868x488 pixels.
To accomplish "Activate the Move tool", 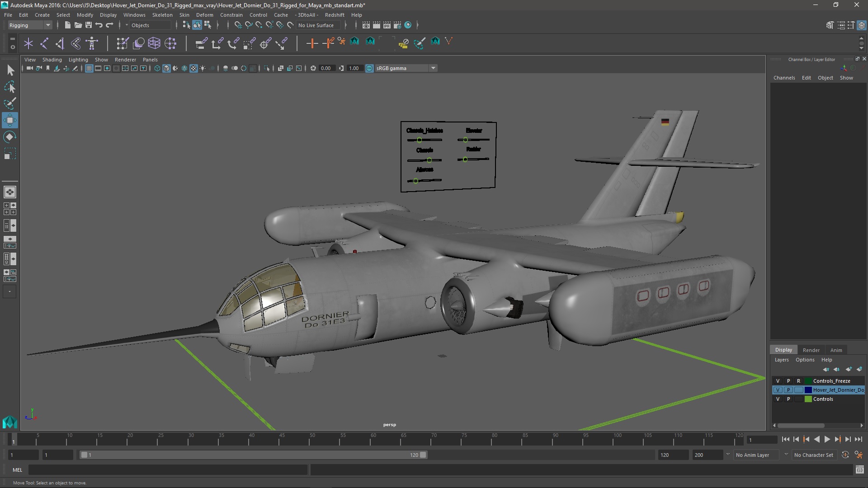I will (10, 120).
